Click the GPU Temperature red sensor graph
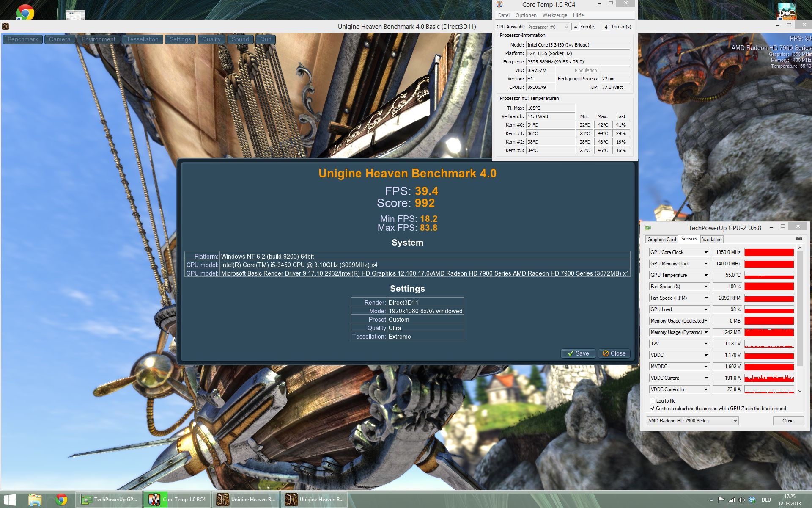The width and height of the screenshot is (812, 508). click(x=769, y=275)
